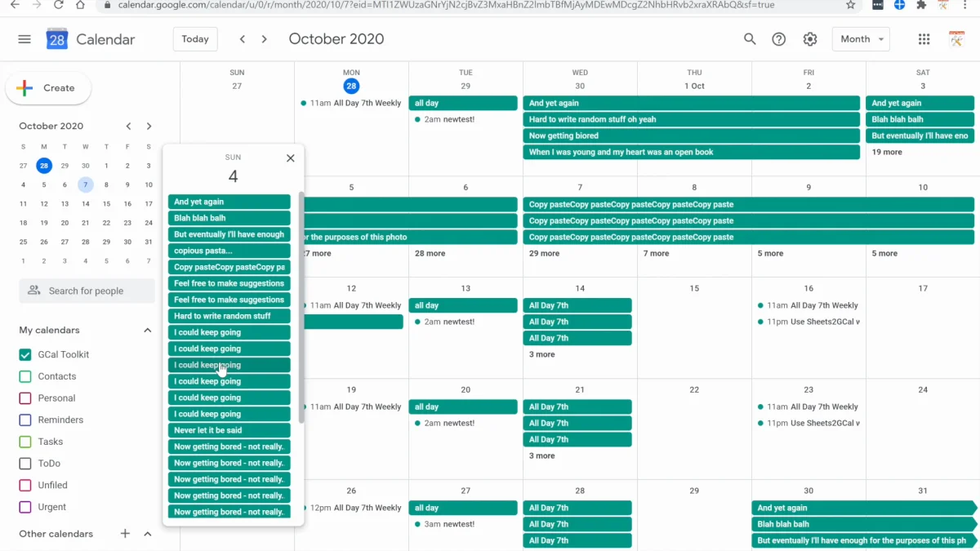Open the browser extensions puzzle icon

click(921, 5)
